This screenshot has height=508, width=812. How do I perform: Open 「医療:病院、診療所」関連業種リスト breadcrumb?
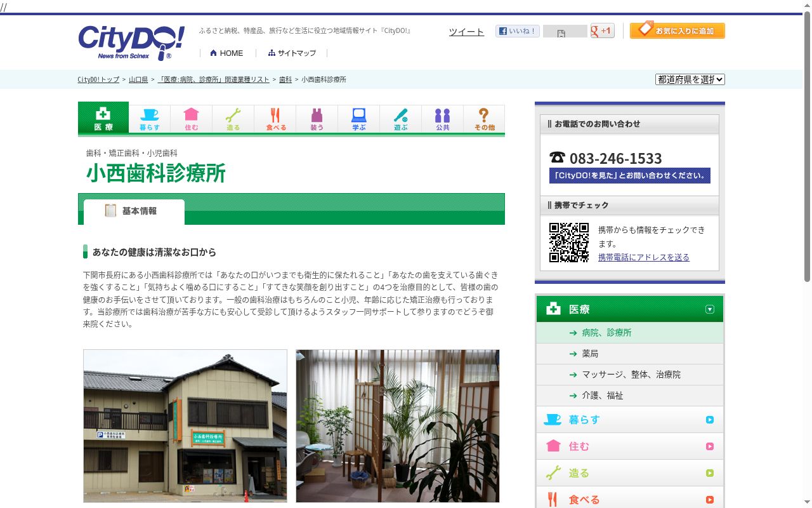pos(214,79)
